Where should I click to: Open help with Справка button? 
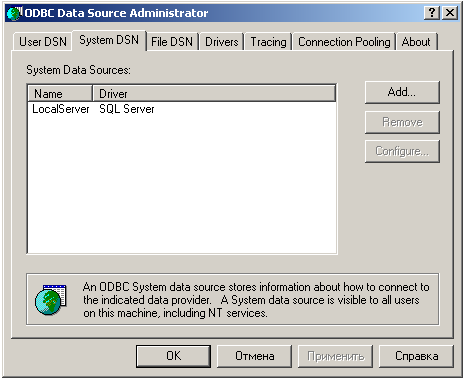[x=416, y=356]
